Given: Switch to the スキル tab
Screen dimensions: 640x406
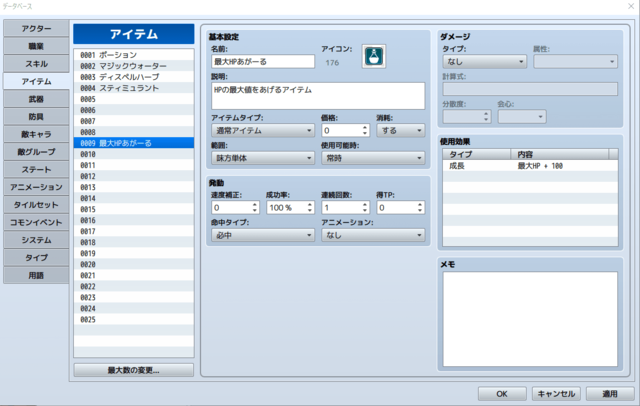Looking at the screenshot, I should click(36, 64).
